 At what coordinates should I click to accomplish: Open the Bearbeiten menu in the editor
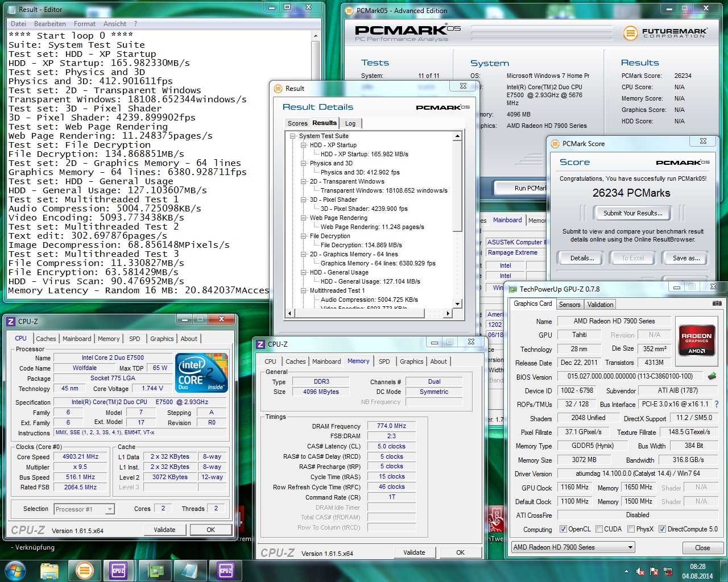tap(50, 24)
